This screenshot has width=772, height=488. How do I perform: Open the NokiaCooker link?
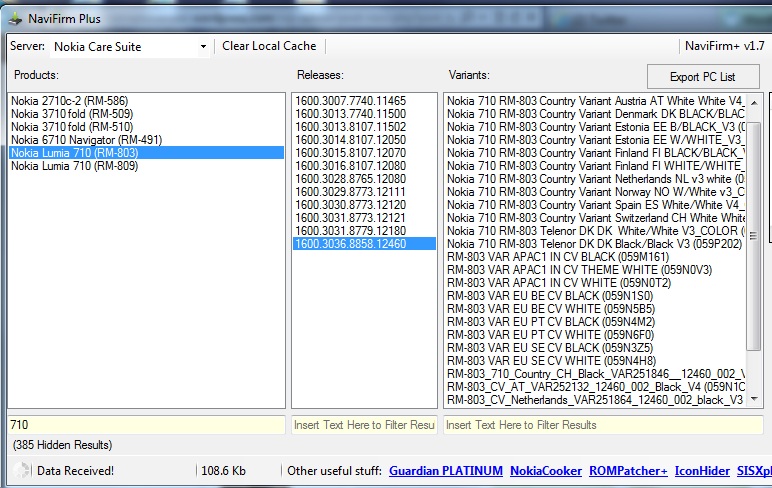click(546, 471)
